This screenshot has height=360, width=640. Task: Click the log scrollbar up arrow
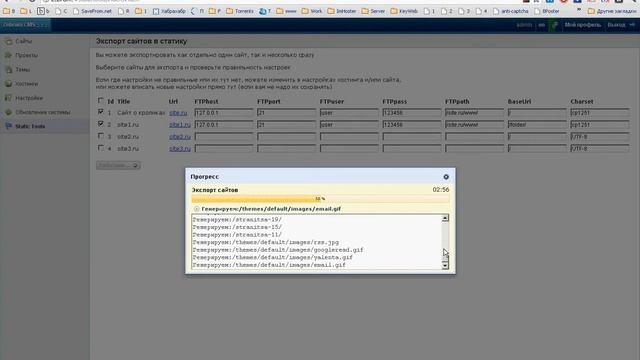445,218
